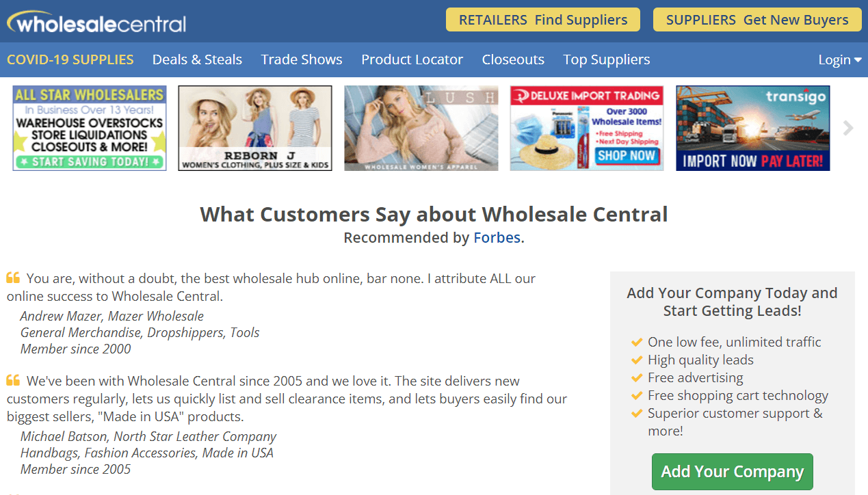Expand the Login dropdown menu
Viewport: 868px width, 495px height.
(839, 60)
